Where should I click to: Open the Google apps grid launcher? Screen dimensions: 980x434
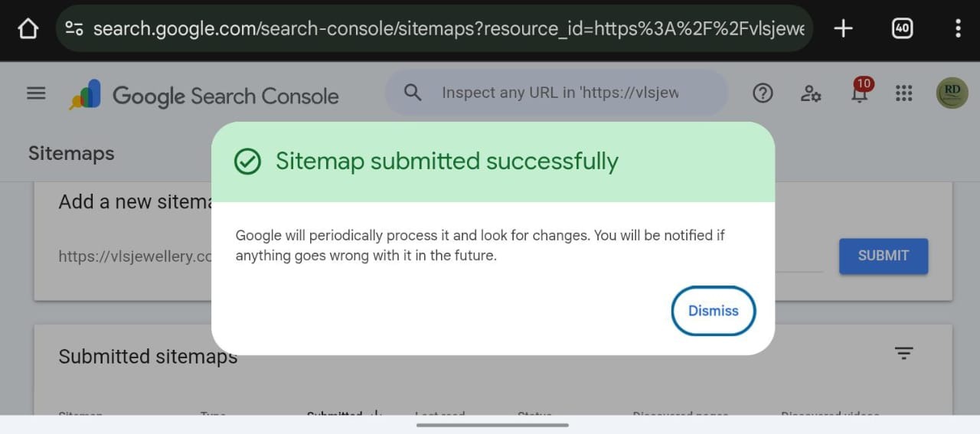pyautogui.click(x=904, y=93)
